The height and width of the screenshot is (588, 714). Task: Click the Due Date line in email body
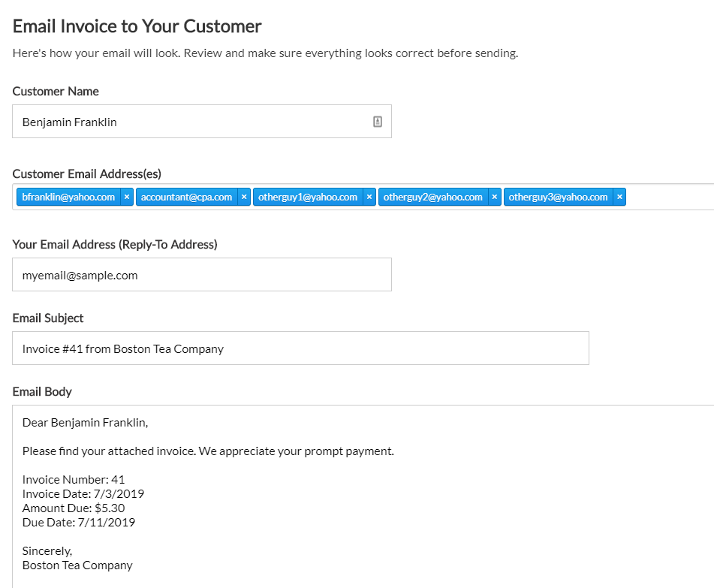[79, 523]
